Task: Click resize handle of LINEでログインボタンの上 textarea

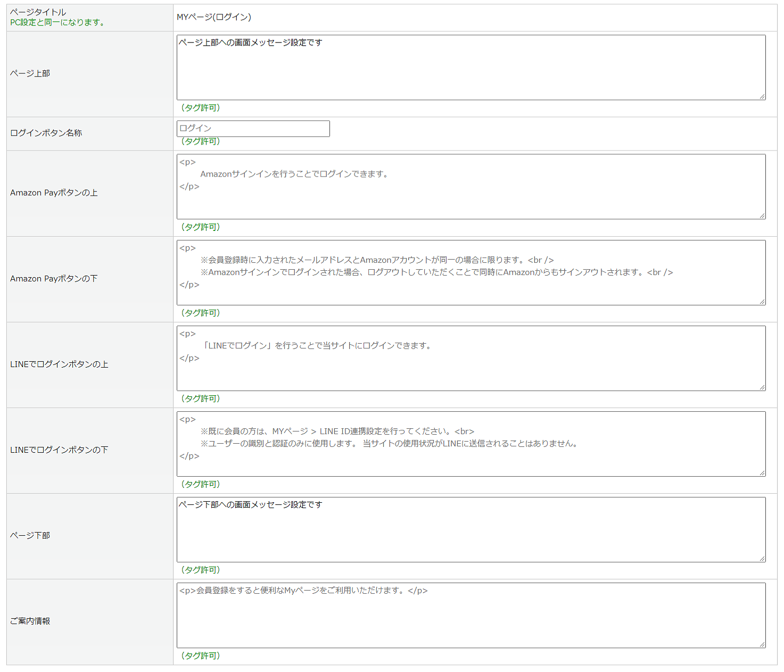Action: pyautogui.click(x=762, y=387)
